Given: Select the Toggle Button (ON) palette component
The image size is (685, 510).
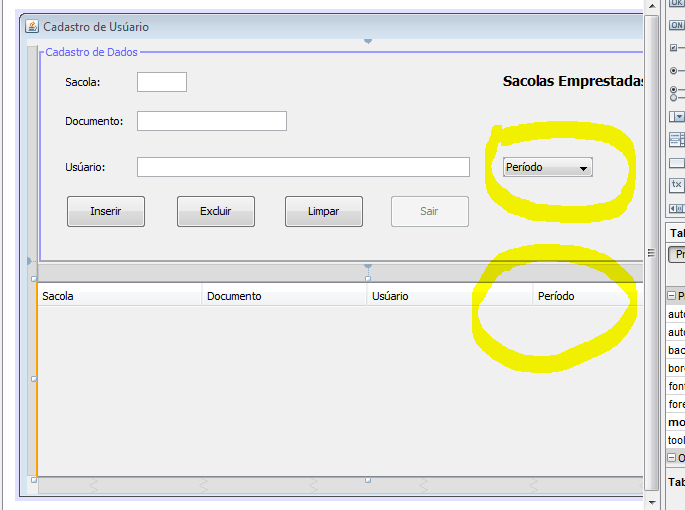Looking at the screenshot, I should click(x=677, y=25).
